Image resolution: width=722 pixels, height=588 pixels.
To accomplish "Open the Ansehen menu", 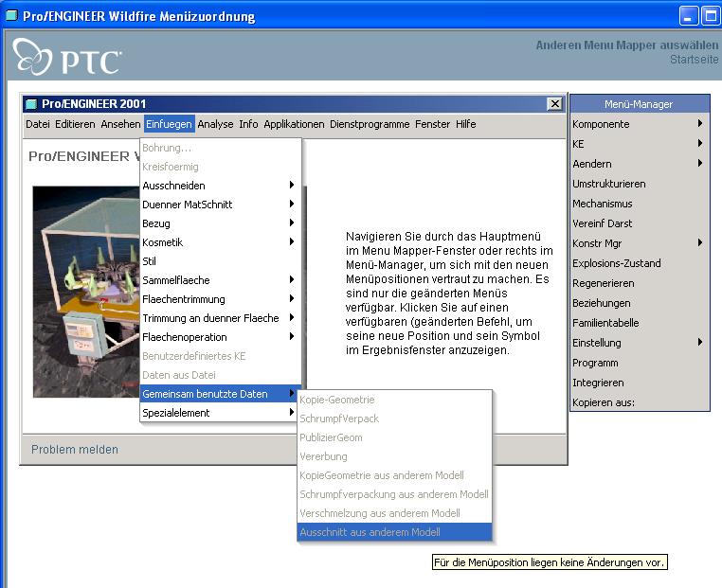I will click(x=120, y=124).
